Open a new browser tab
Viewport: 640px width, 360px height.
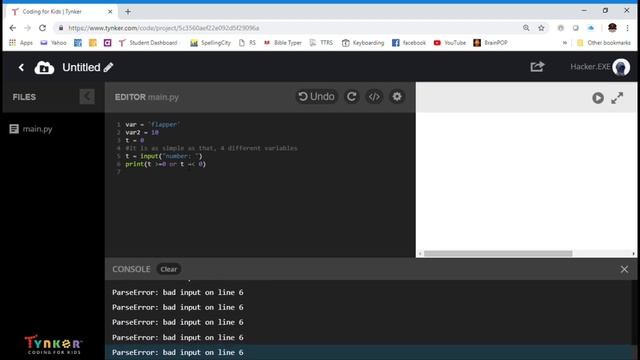128,12
